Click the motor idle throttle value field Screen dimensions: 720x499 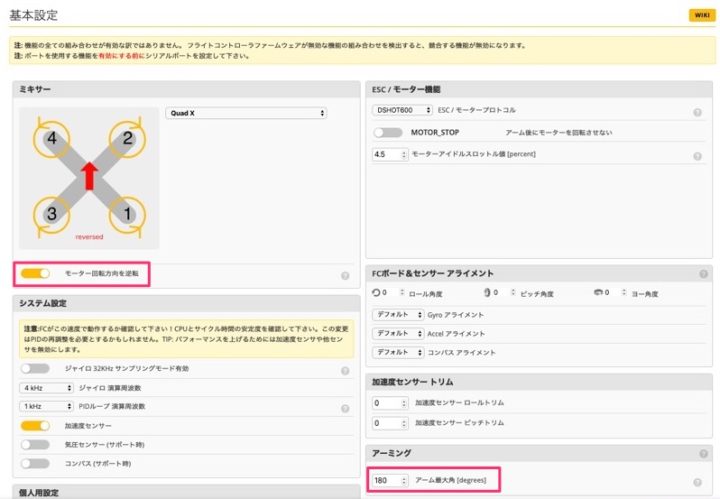(389, 155)
